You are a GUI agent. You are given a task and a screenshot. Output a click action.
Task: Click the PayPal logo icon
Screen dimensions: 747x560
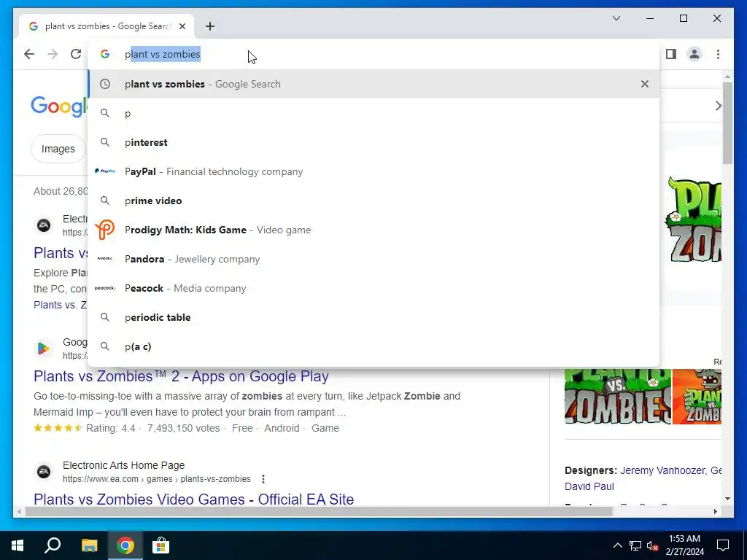pos(105,171)
